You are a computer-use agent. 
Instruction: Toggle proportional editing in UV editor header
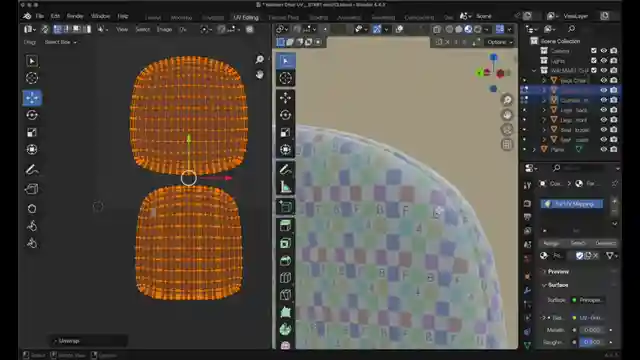point(249,29)
